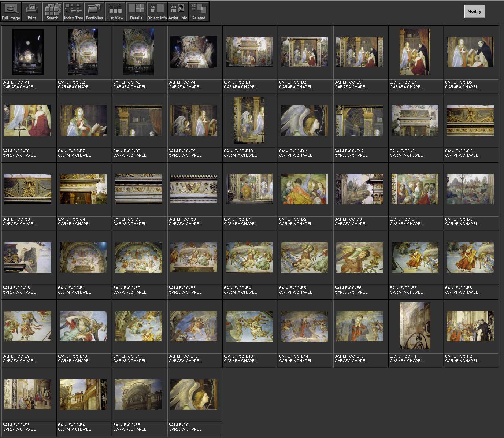Select thumbnail 6A1-LF-CC-E8
Viewport: 504px width, 438px height.
470,257
